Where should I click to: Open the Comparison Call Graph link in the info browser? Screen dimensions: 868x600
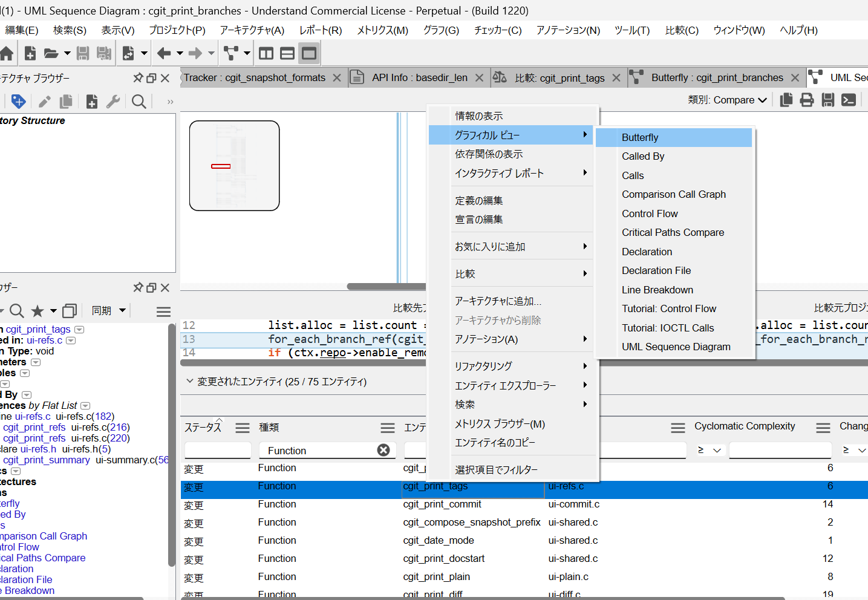tap(44, 536)
